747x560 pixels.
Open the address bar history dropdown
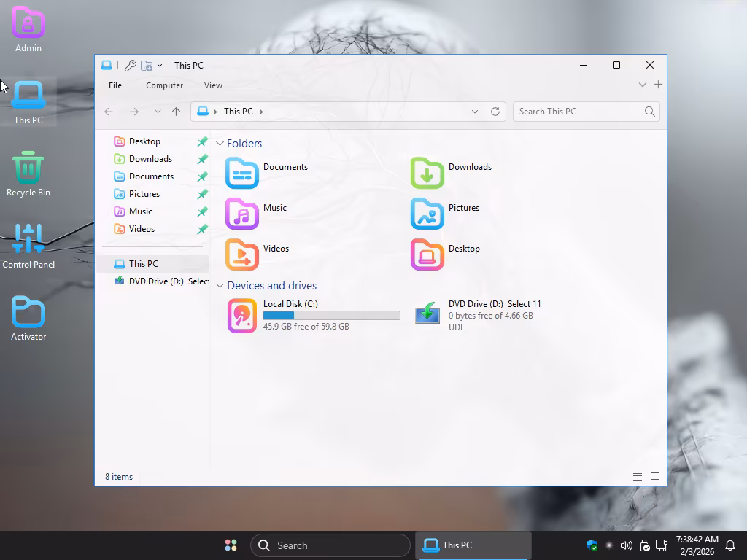pyautogui.click(x=475, y=112)
